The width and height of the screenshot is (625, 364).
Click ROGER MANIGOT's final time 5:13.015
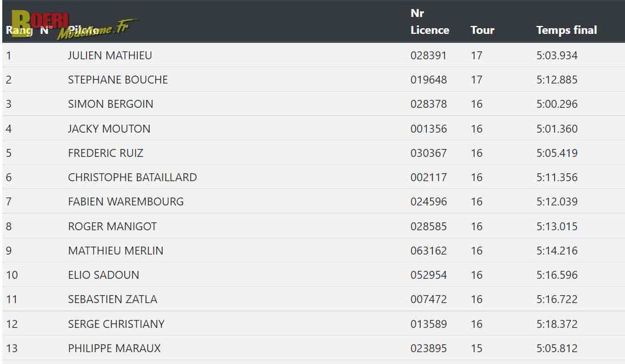coord(557,226)
